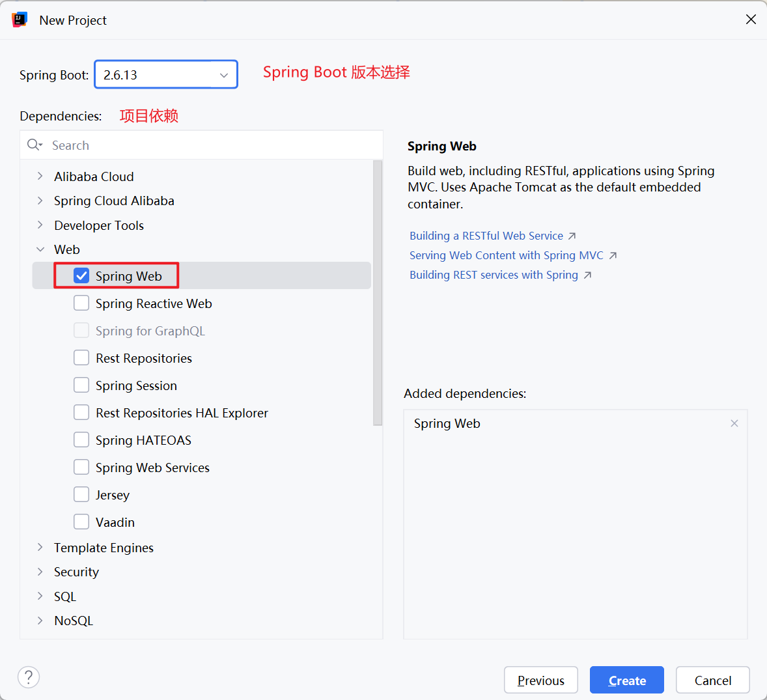Click the Jersey label text
The image size is (767, 700).
point(113,494)
